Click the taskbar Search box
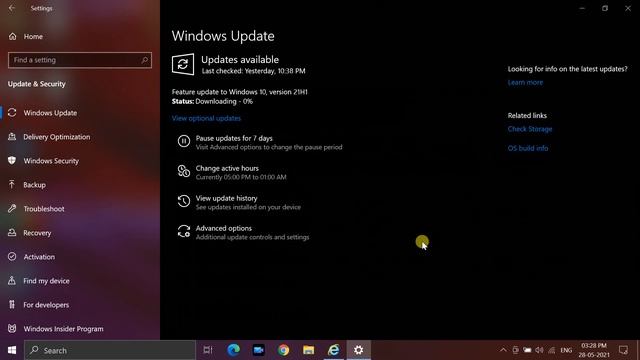This screenshot has width=640, height=360. 110,350
